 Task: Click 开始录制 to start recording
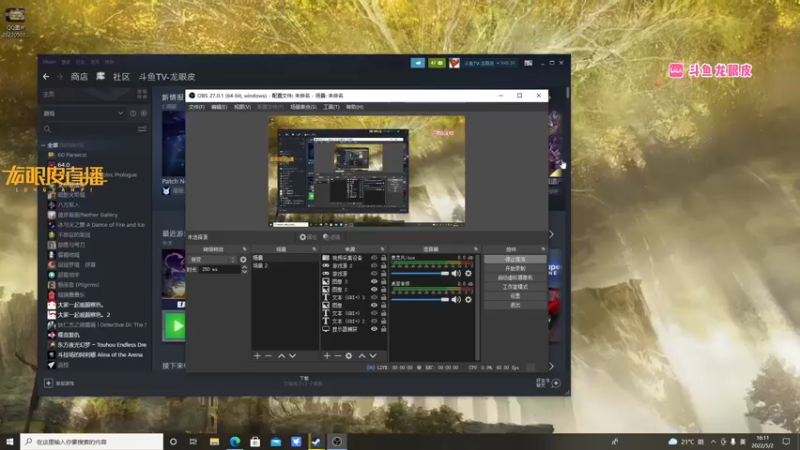coord(515,268)
